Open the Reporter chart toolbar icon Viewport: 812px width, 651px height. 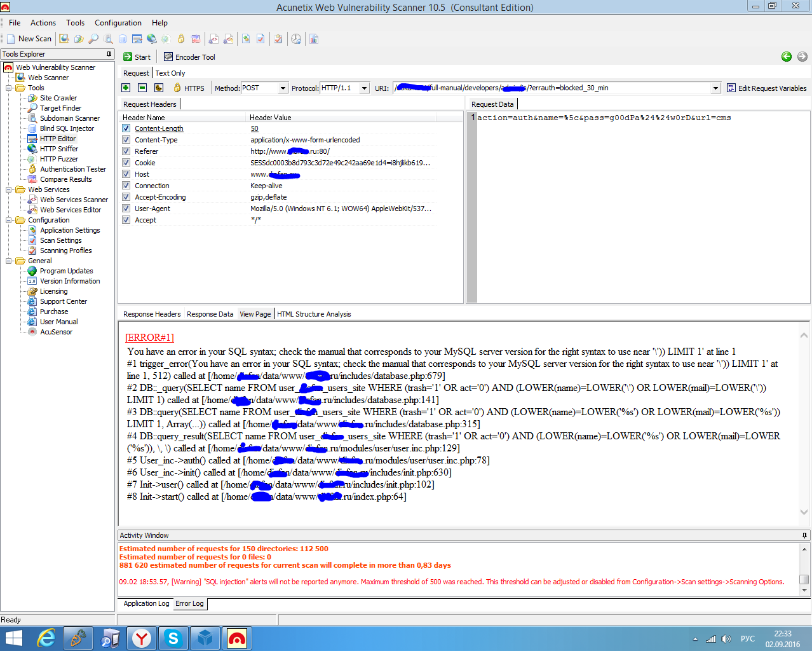(x=314, y=39)
